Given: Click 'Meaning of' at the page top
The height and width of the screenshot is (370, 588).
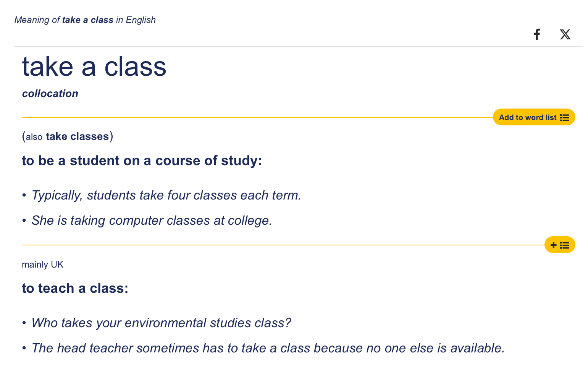Looking at the screenshot, I should (37, 20).
